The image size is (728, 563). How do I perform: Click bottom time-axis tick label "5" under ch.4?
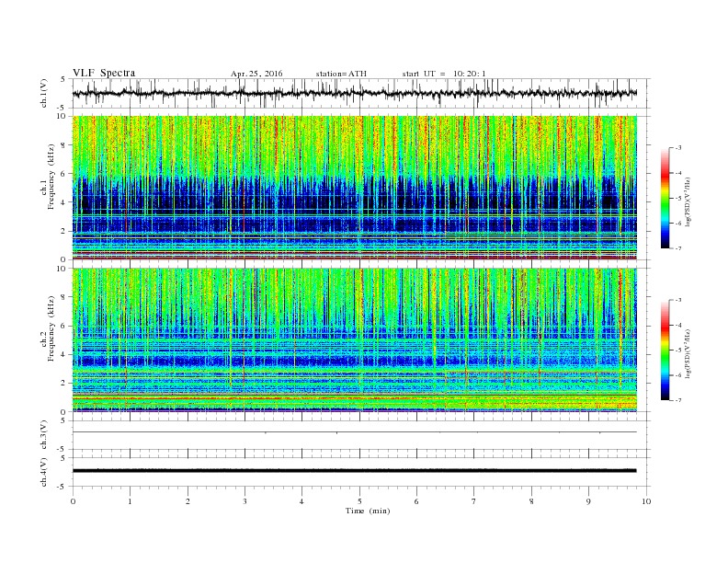359,501
